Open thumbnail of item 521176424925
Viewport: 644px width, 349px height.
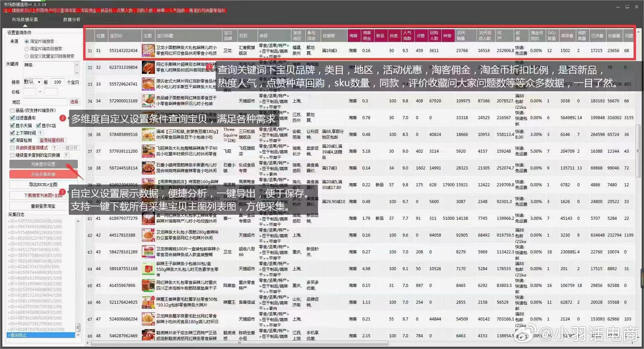(x=148, y=302)
